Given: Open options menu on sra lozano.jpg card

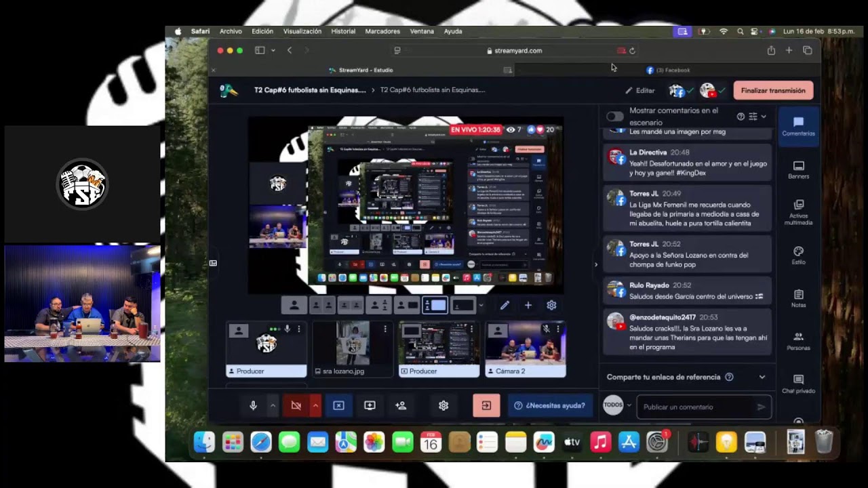Looking at the screenshot, I should (x=385, y=329).
